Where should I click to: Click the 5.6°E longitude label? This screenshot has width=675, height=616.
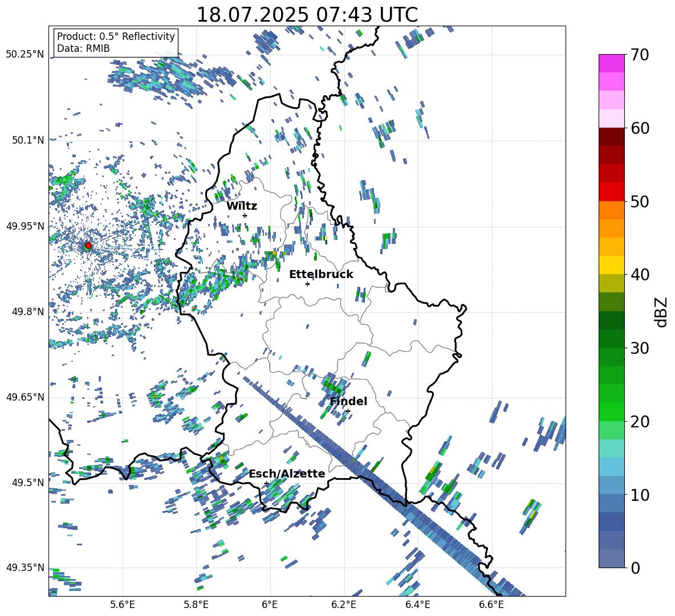click(123, 605)
